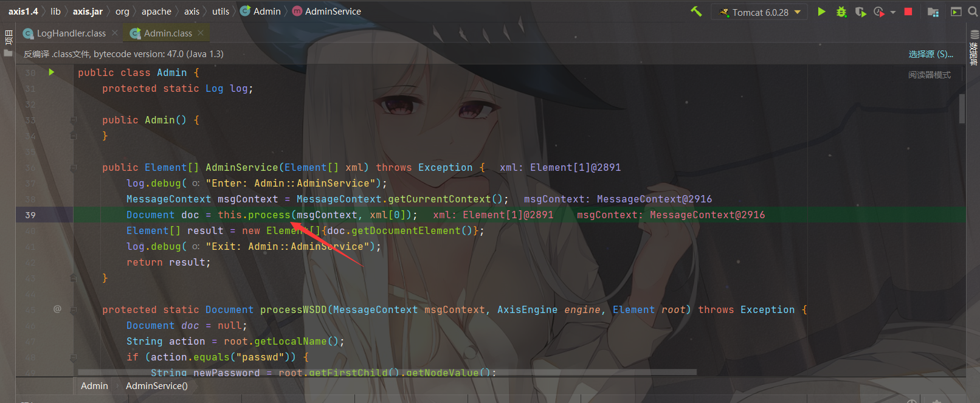Click the class name Admin in declaration
The image size is (980, 403).
[x=172, y=73]
